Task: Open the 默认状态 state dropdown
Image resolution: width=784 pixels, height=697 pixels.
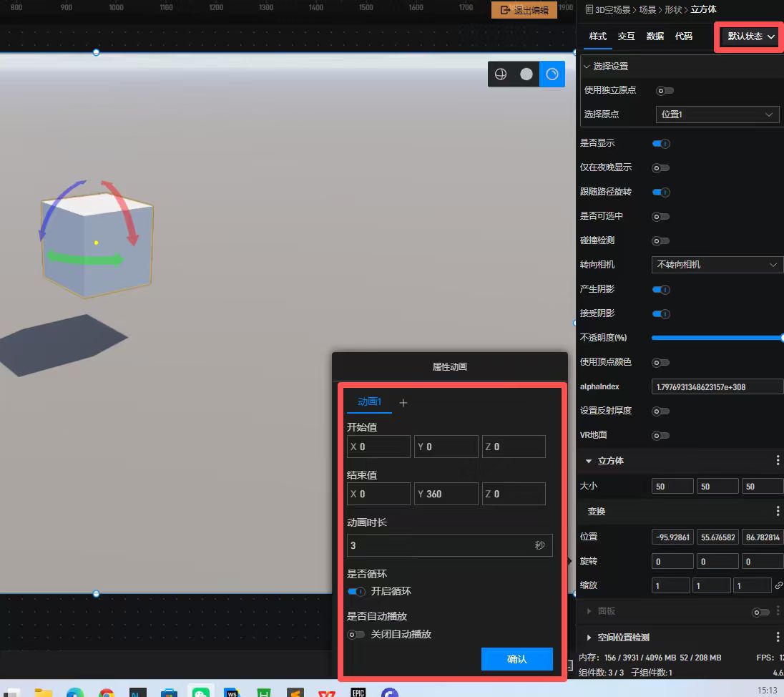Action: (x=750, y=36)
